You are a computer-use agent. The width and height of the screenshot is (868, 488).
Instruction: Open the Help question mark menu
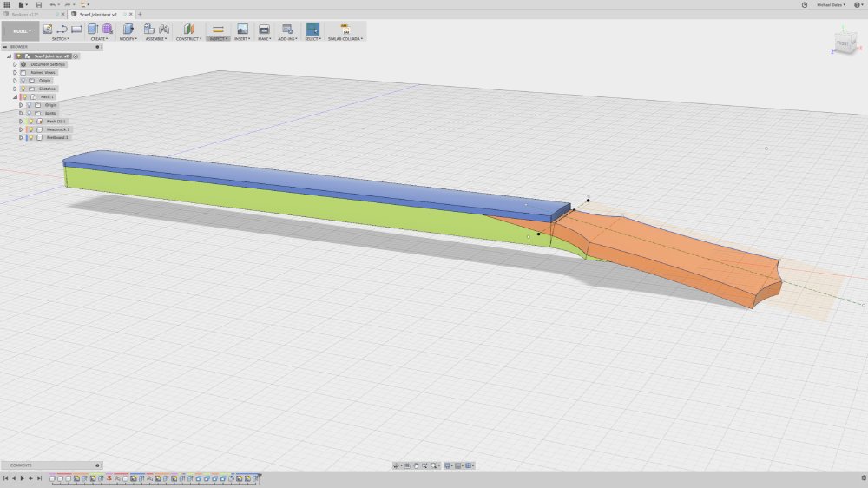[858, 4]
